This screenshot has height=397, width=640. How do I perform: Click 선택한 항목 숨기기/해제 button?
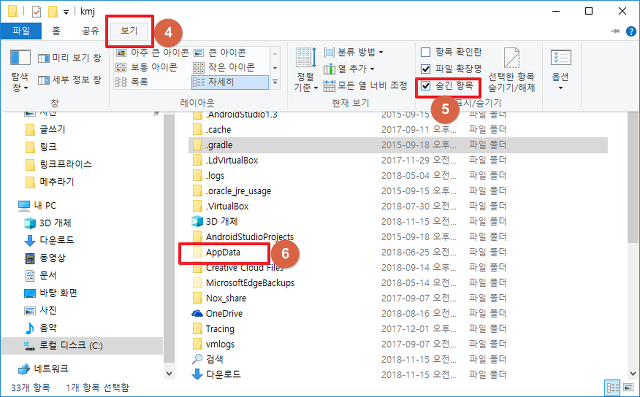pyautogui.click(x=512, y=69)
